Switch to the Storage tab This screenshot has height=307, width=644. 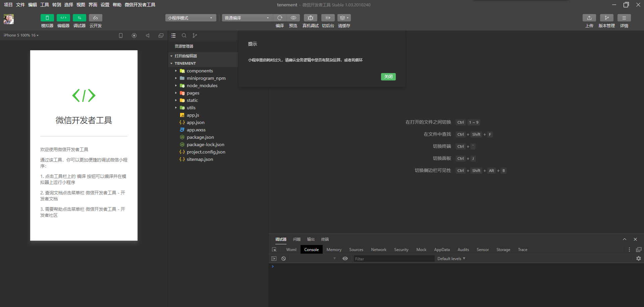point(503,250)
